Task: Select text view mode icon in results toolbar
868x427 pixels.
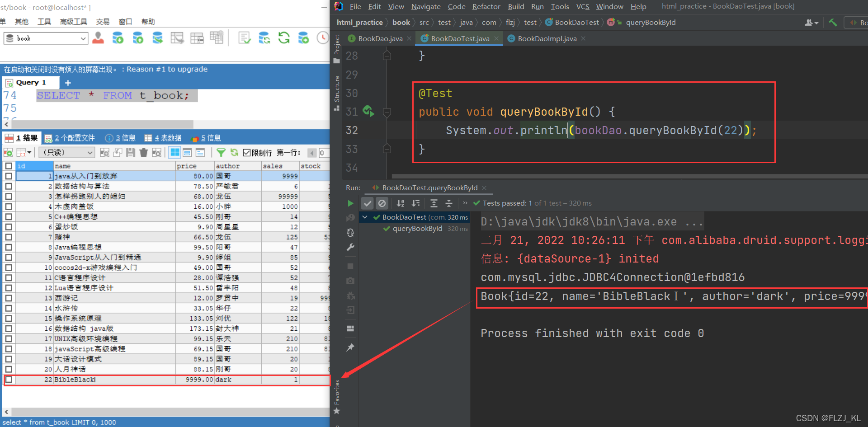Action: tap(200, 152)
